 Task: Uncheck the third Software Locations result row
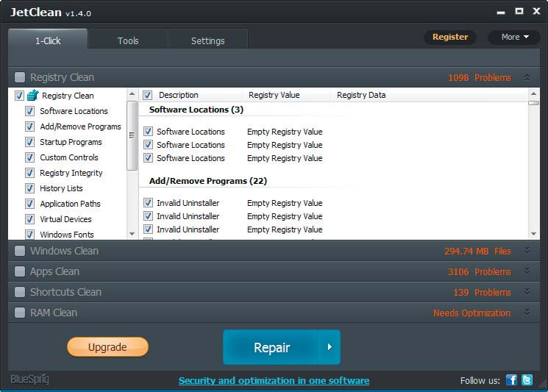[148, 158]
